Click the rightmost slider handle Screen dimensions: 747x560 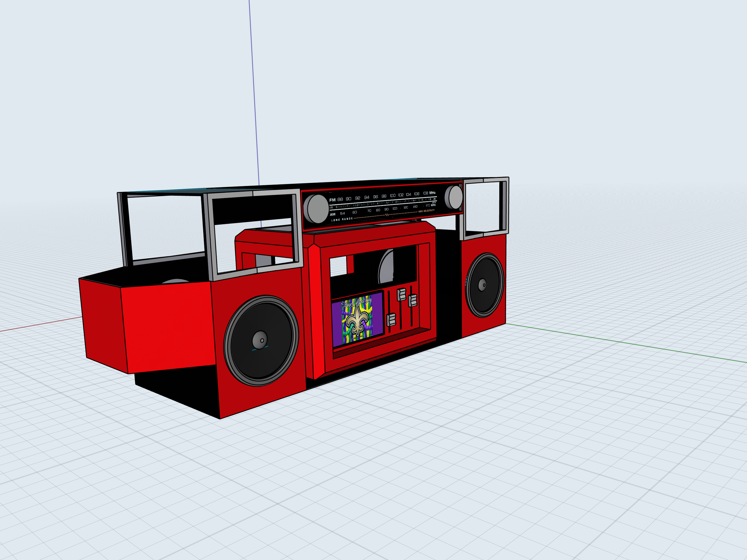[413, 300]
